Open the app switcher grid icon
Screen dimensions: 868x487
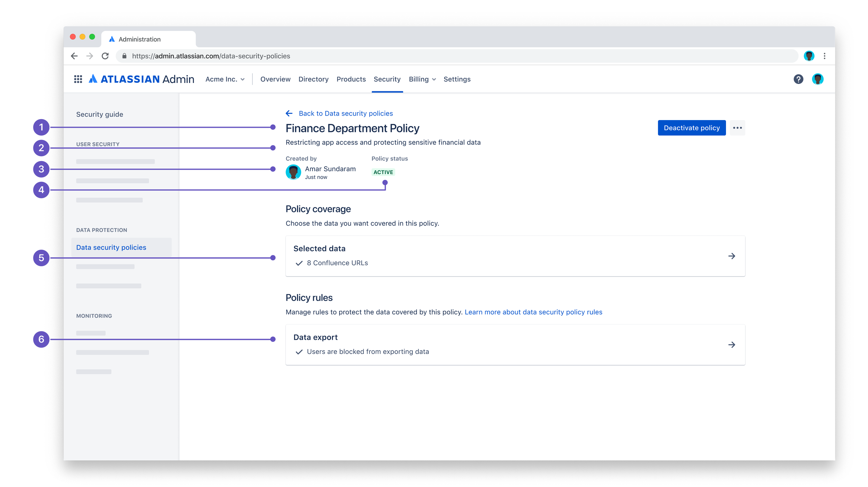78,79
